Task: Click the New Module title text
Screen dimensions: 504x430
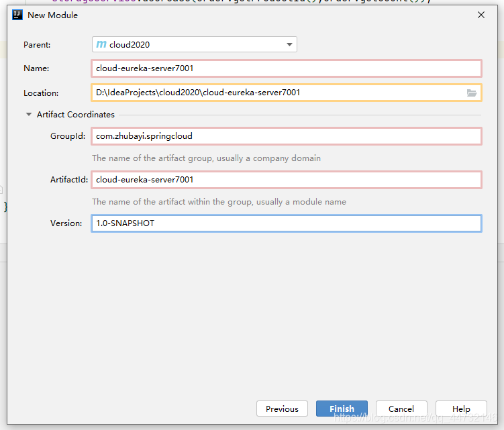Action: tap(53, 15)
